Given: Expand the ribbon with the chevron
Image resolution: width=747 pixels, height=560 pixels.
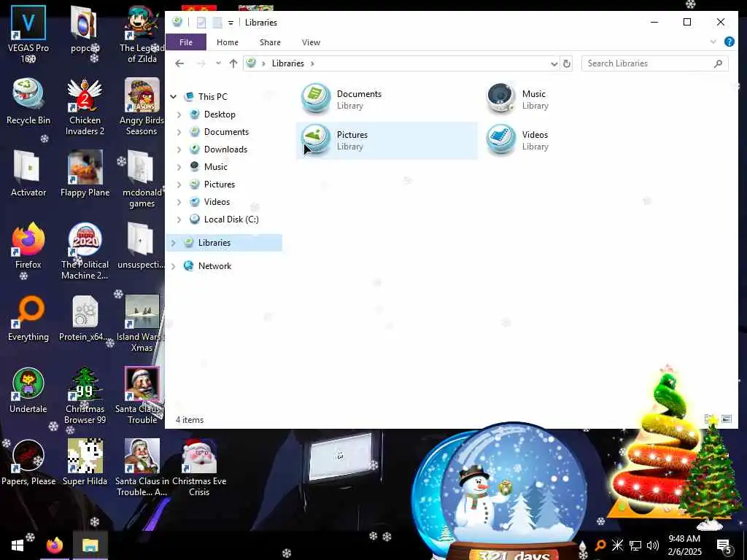Looking at the screenshot, I should tap(713, 42).
